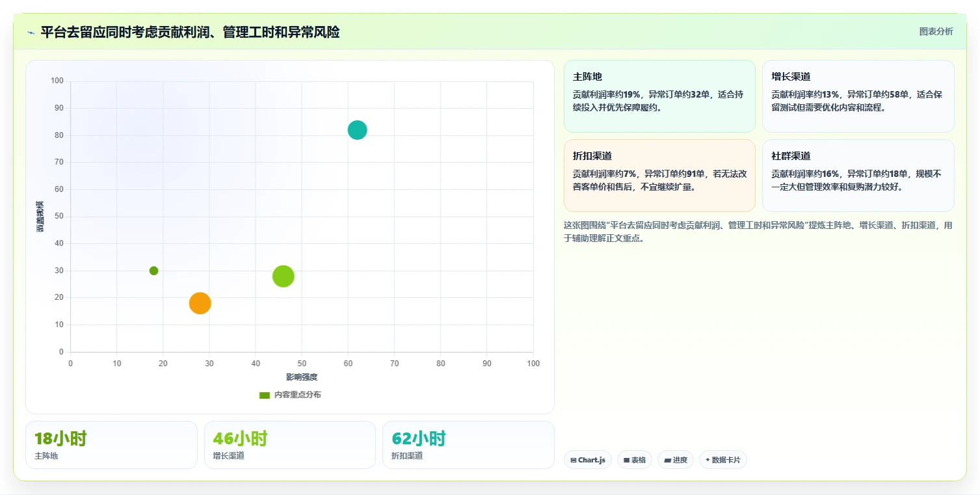
Task: Click the 影响强度 x-axis title
Action: pyautogui.click(x=302, y=377)
